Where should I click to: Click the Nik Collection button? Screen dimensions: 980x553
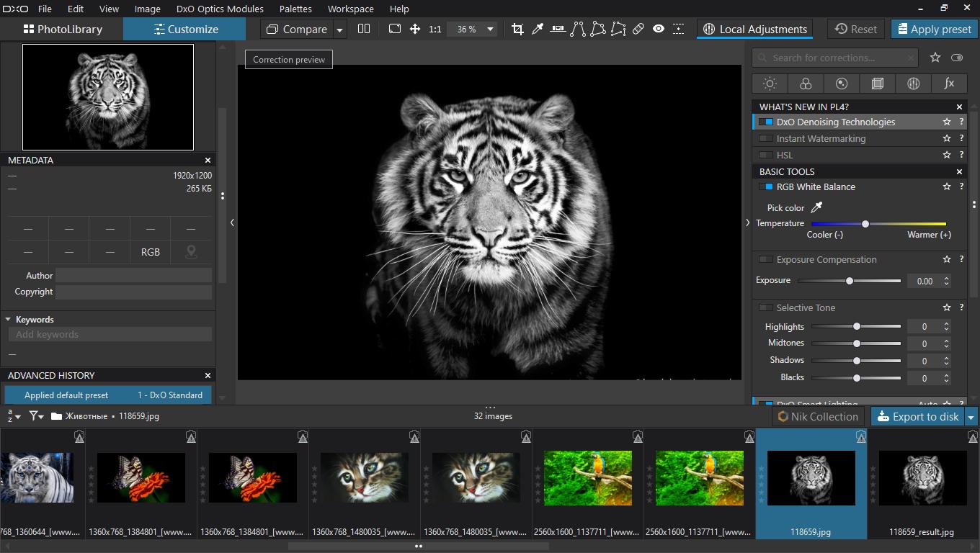coord(818,417)
